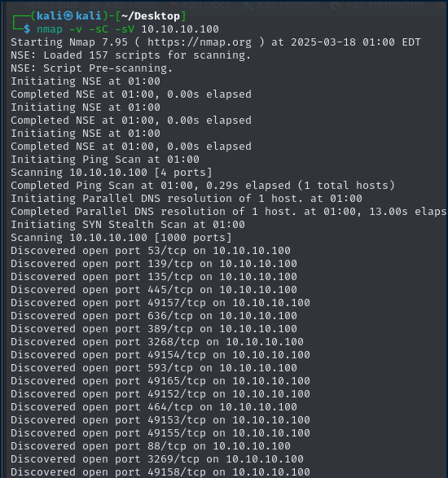Click the discovered port 88/tcp line
448x478 pixels.
pyautogui.click(x=151, y=446)
